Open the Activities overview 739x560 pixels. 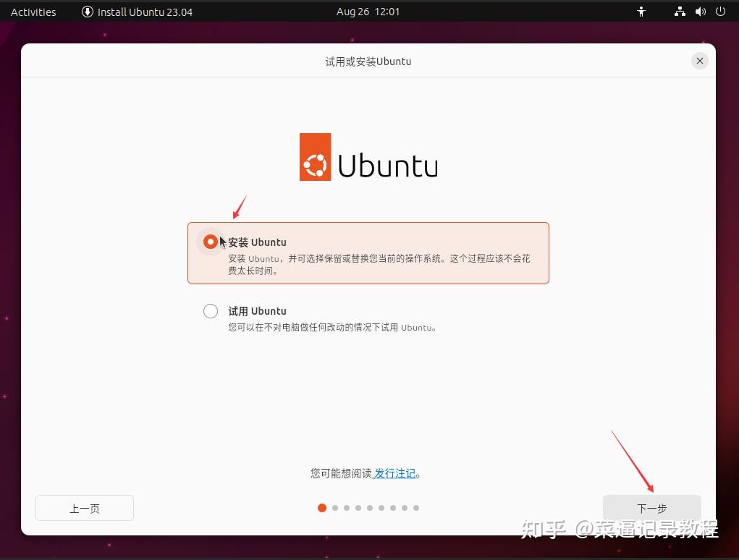[33, 12]
